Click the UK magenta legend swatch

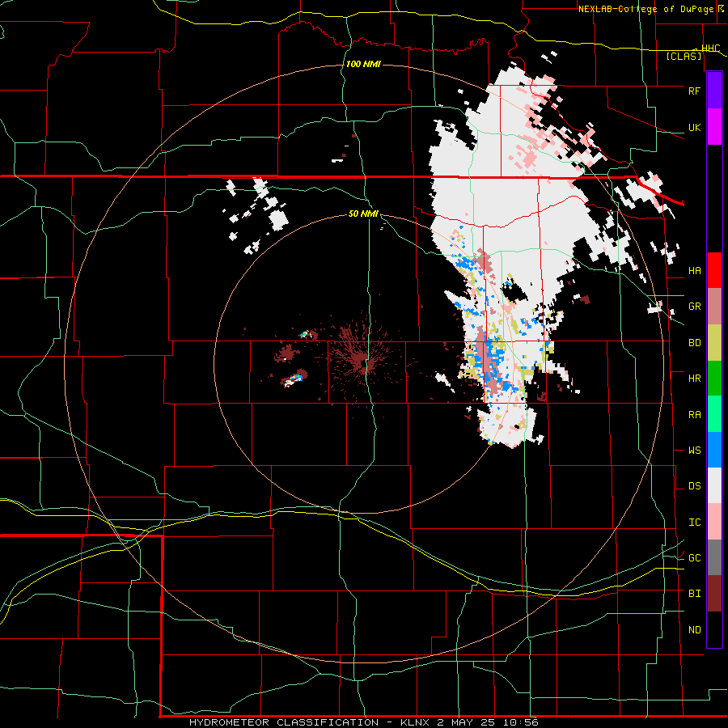pyautogui.click(x=714, y=127)
